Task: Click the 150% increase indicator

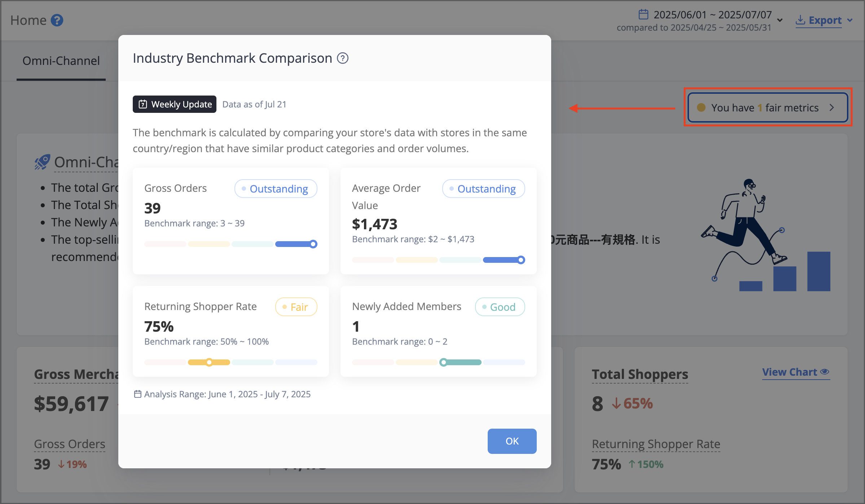Action: point(646,464)
